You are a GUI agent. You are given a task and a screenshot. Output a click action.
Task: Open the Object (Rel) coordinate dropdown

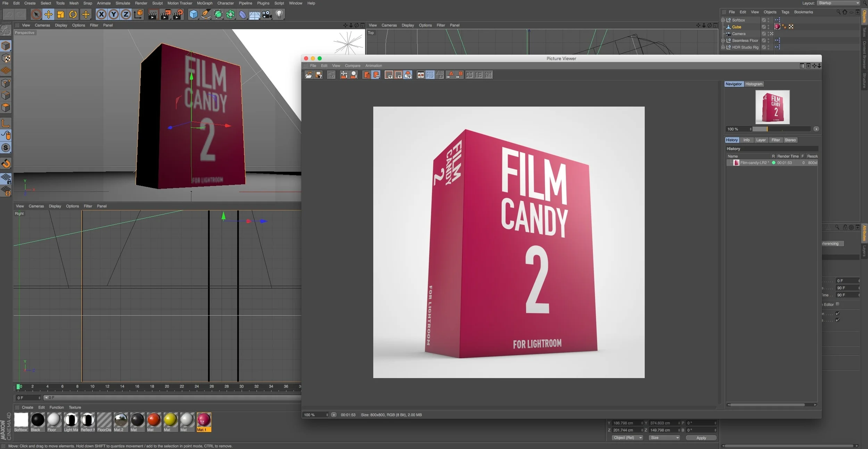tap(628, 438)
